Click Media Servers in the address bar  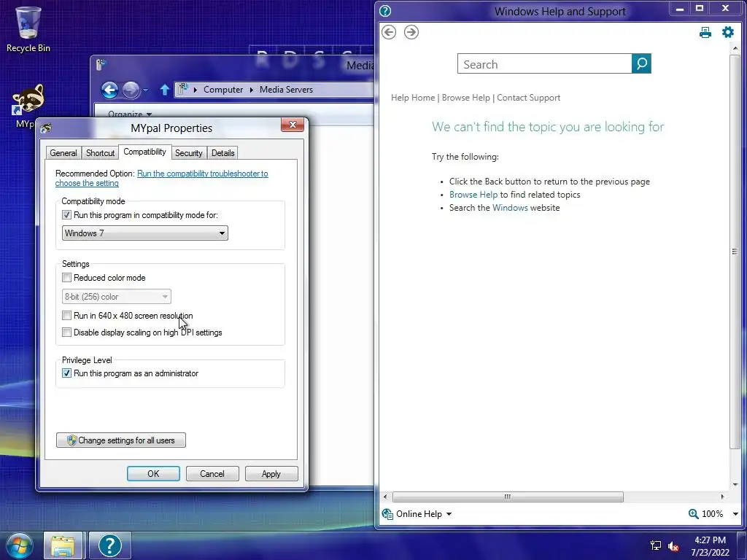286,90
